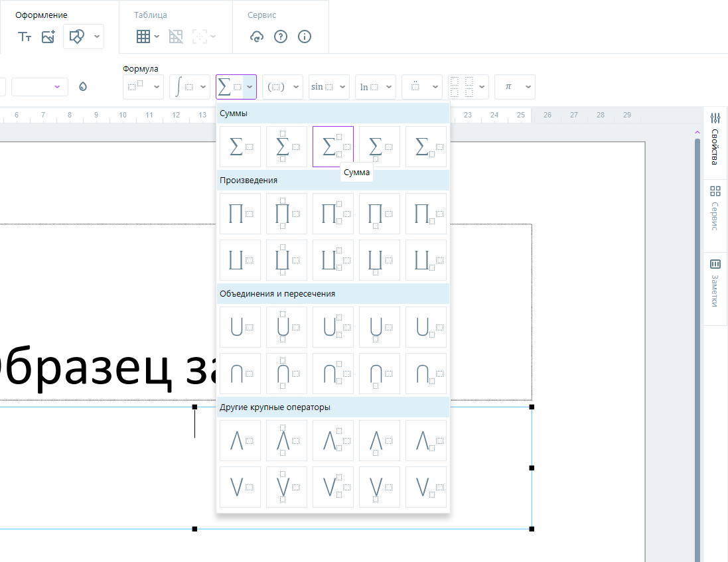The width and height of the screenshot is (728, 562).
Task: Click the info circle icon
Action: [x=305, y=37]
